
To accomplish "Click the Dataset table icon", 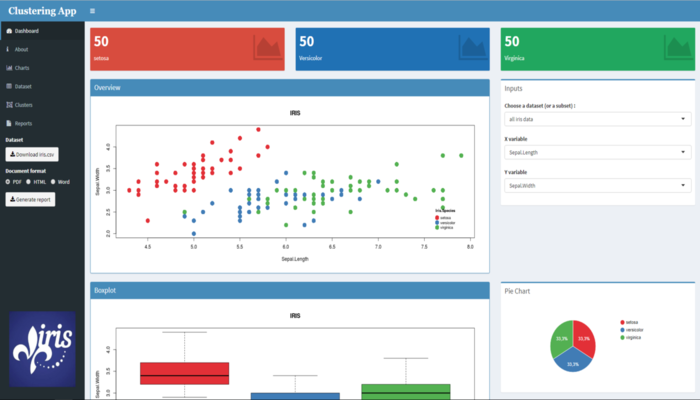I will (x=9, y=86).
